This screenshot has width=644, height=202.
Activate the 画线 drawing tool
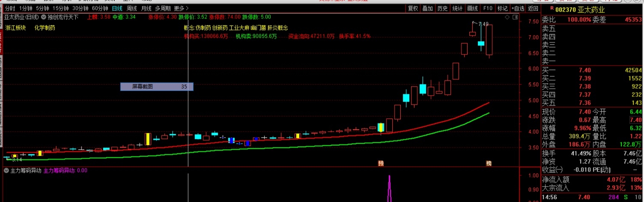coord(472,8)
